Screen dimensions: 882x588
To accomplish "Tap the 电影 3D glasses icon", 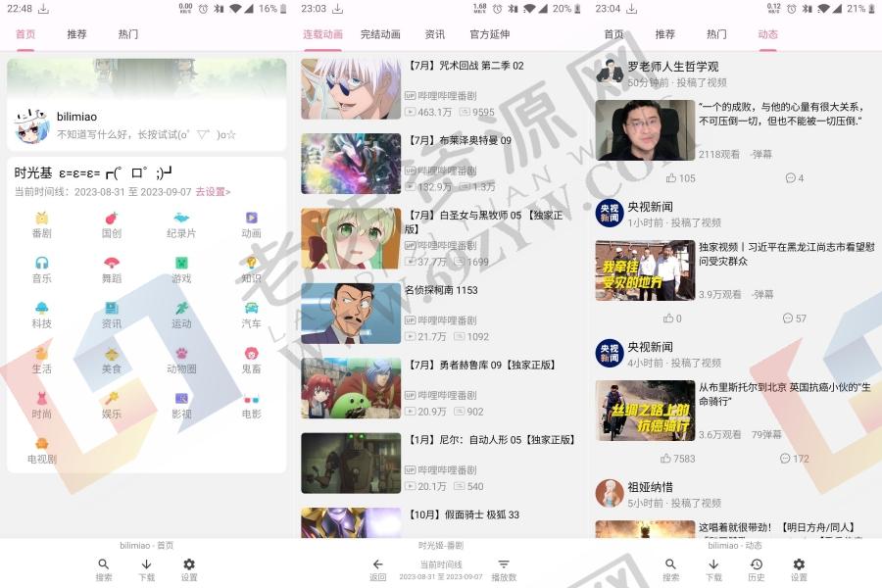I will pyautogui.click(x=251, y=399).
